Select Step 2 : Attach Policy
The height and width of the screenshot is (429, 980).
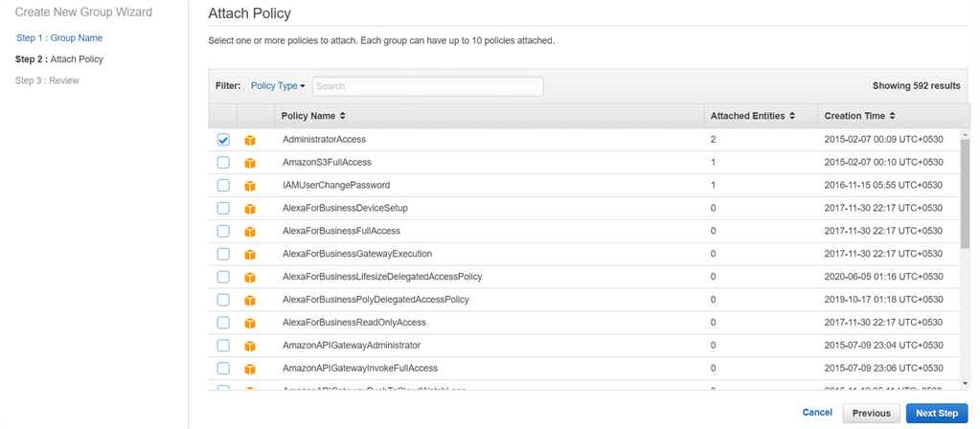(59, 59)
